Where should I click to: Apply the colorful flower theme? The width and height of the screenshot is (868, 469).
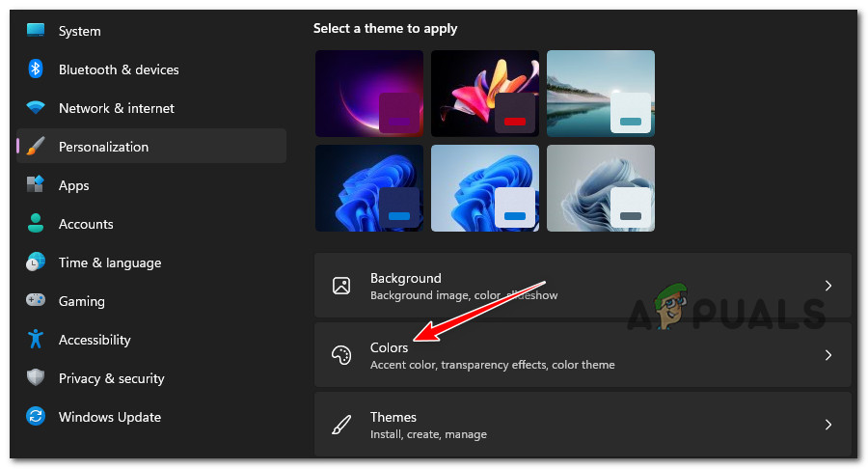(485, 94)
